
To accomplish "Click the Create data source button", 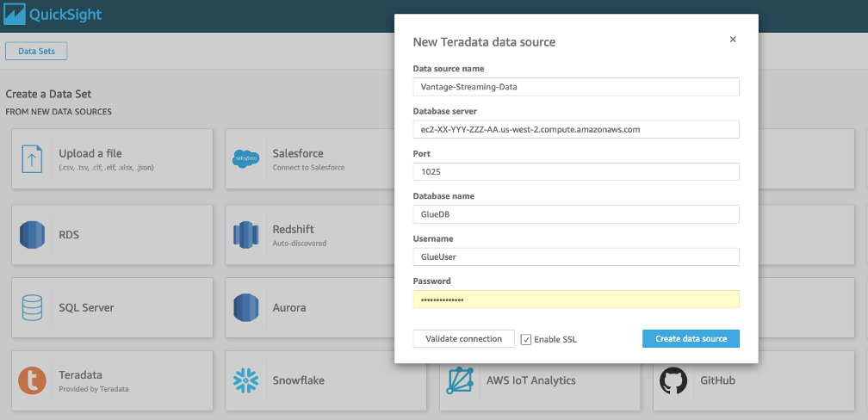I will 691,339.
